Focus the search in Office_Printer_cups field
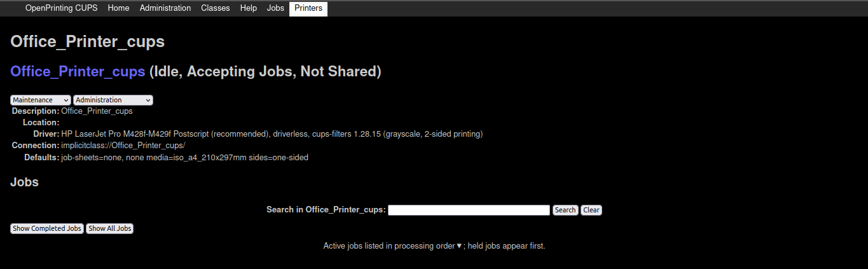This screenshot has height=269, width=868. (x=469, y=210)
